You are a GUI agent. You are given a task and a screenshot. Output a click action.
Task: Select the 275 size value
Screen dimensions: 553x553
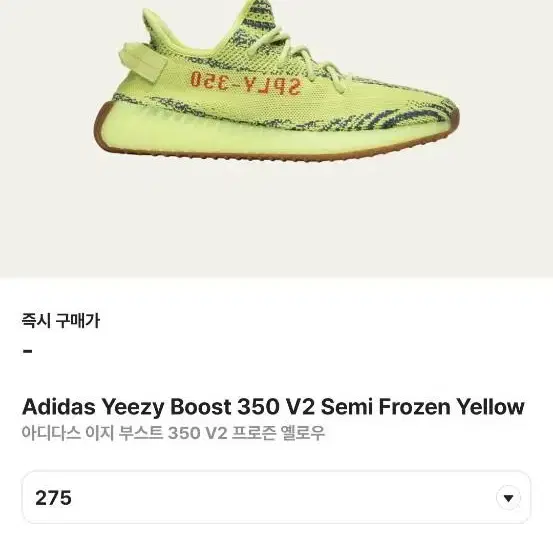pyautogui.click(x=53, y=498)
